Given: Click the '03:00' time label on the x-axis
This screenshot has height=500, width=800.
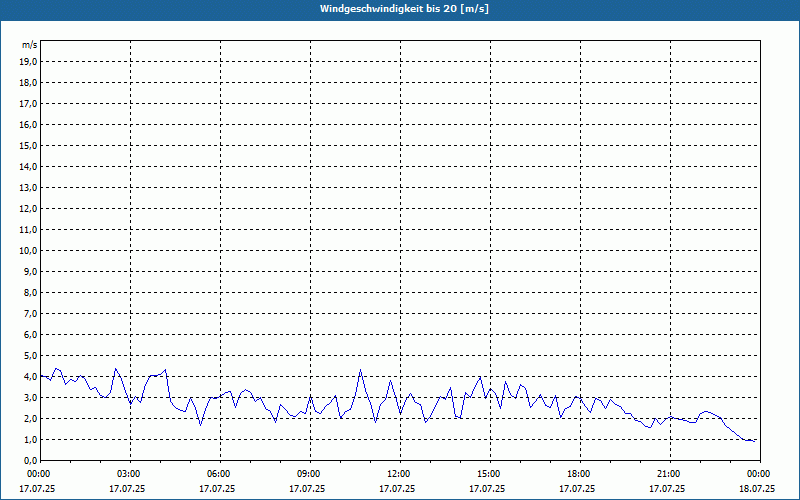Looking at the screenshot, I should 131,474.
